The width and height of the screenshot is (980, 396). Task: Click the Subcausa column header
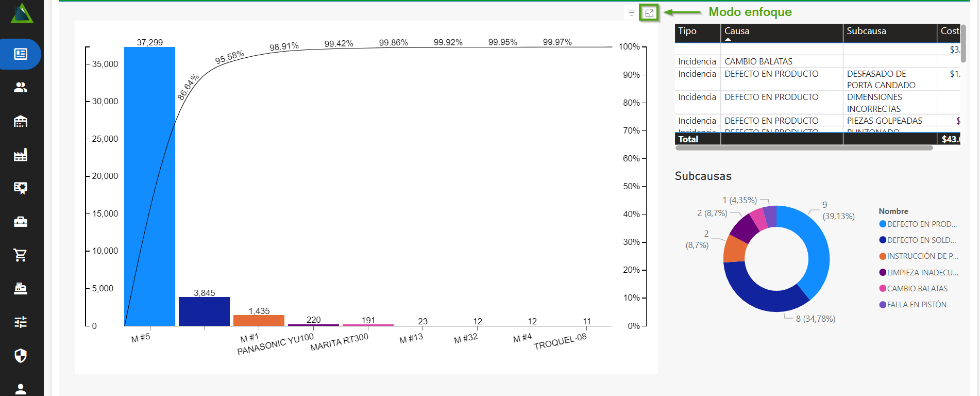[x=866, y=31]
